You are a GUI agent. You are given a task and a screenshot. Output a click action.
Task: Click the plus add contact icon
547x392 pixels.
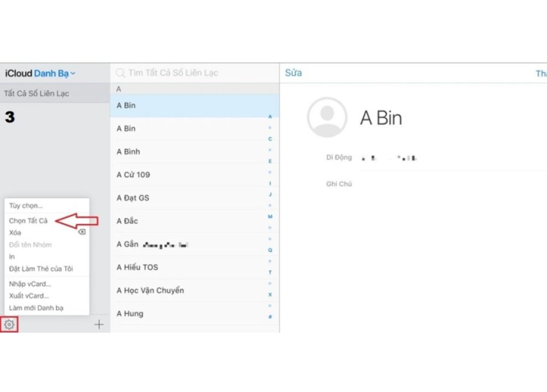click(x=99, y=325)
